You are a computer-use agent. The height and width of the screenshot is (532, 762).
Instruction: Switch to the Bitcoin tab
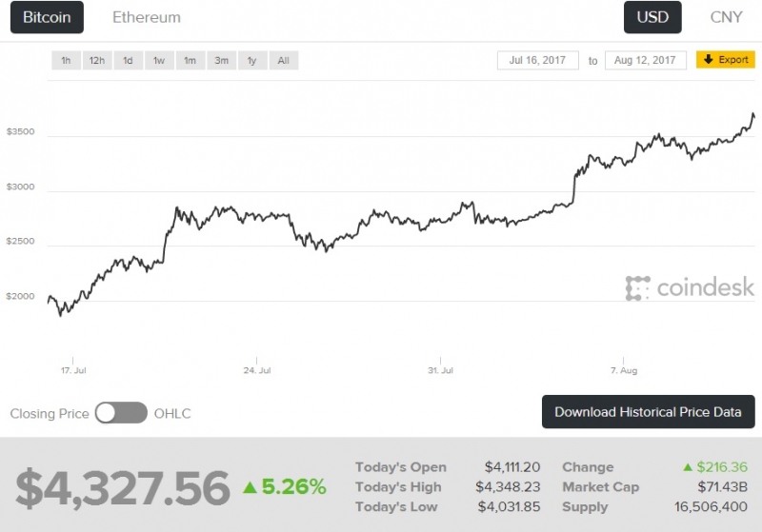pos(47,17)
